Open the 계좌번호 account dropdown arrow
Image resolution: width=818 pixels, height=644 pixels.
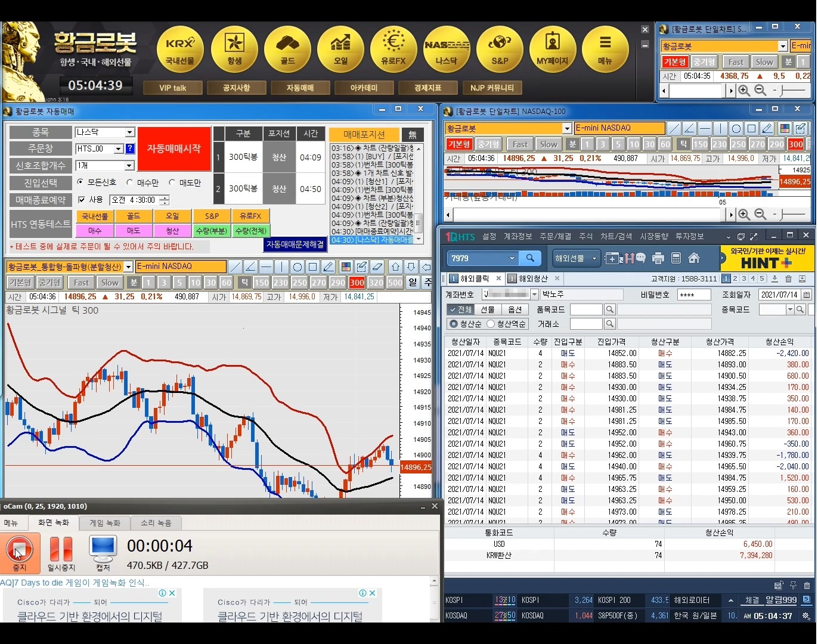coord(534,294)
